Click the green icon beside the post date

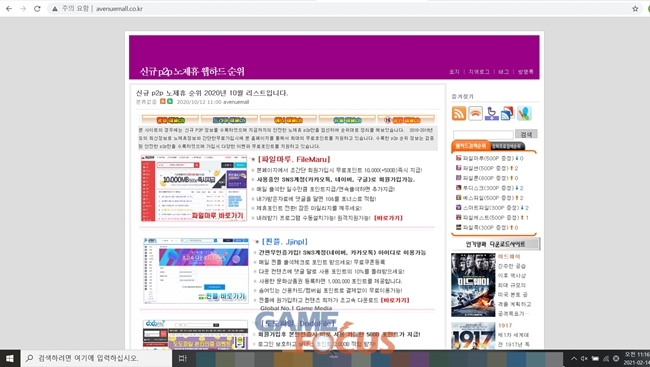[170, 102]
